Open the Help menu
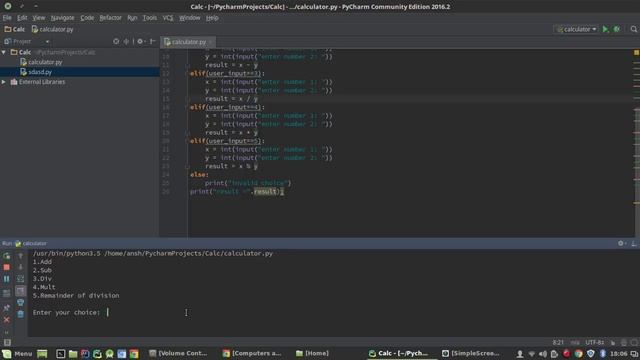The height and width of the screenshot is (360, 640). (212, 18)
